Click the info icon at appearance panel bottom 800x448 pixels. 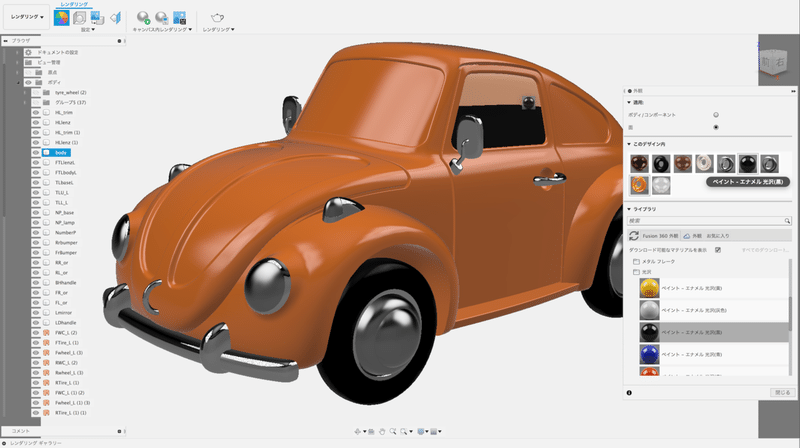point(629,393)
